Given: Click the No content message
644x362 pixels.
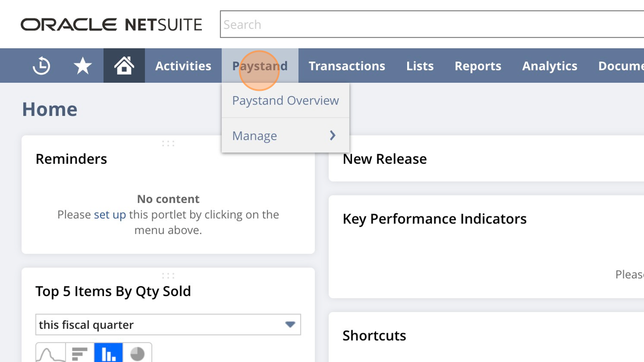Looking at the screenshot, I should tap(168, 199).
